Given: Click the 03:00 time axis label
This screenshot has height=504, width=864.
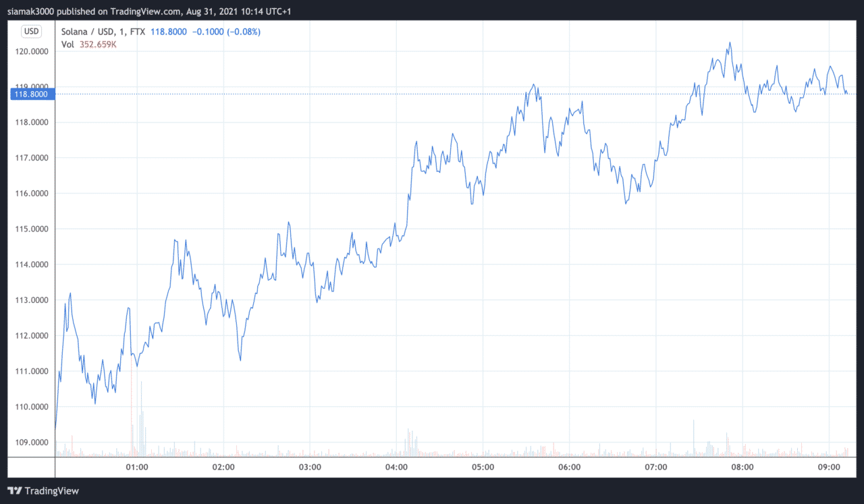Looking at the screenshot, I should (310, 467).
